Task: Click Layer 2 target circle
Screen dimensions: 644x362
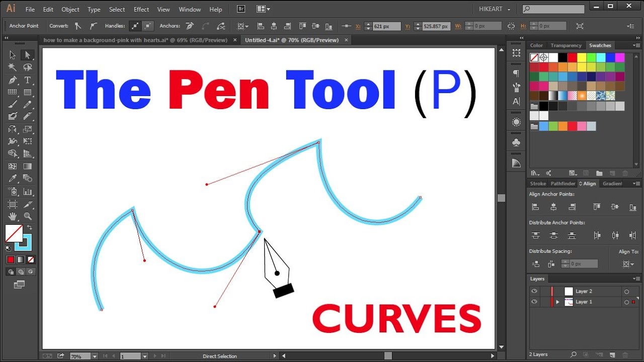Action: pos(626,292)
